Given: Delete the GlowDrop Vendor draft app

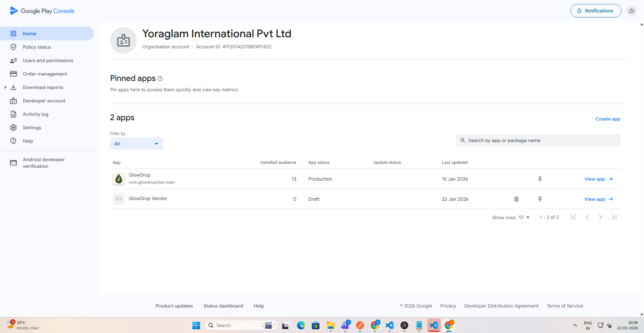Looking at the screenshot, I should pyautogui.click(x=516, y=199).
